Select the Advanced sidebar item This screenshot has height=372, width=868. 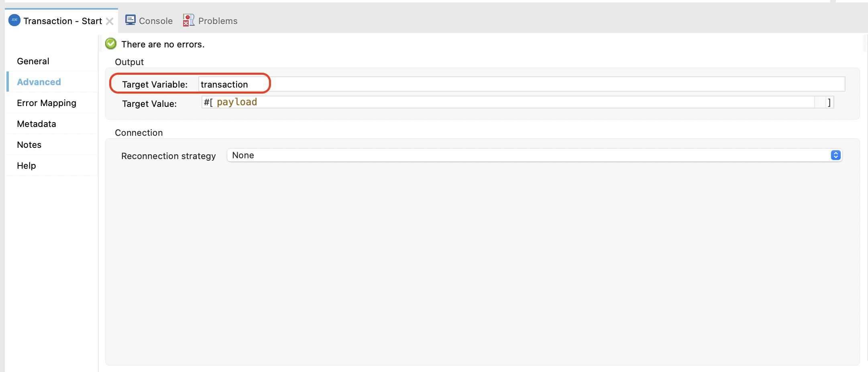coord(39,82)
